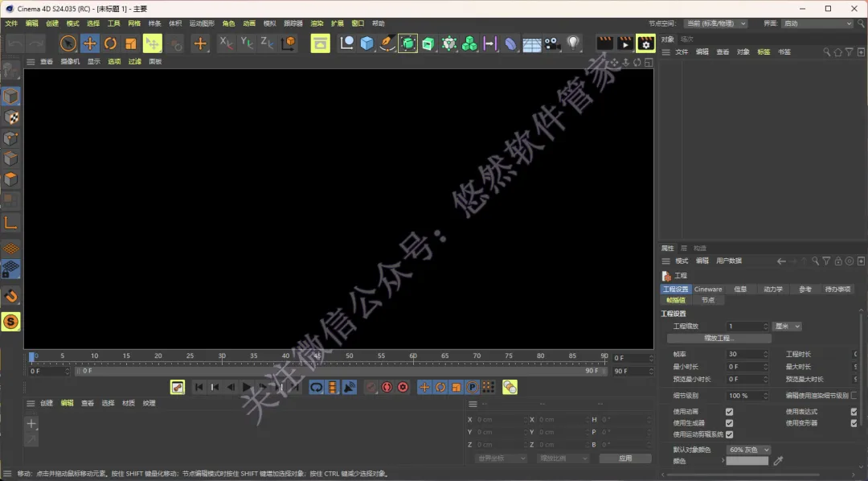Screen dimensions: 868x481
Task: Switch to Model mode in left sidebar
Action: click(10, 97)
